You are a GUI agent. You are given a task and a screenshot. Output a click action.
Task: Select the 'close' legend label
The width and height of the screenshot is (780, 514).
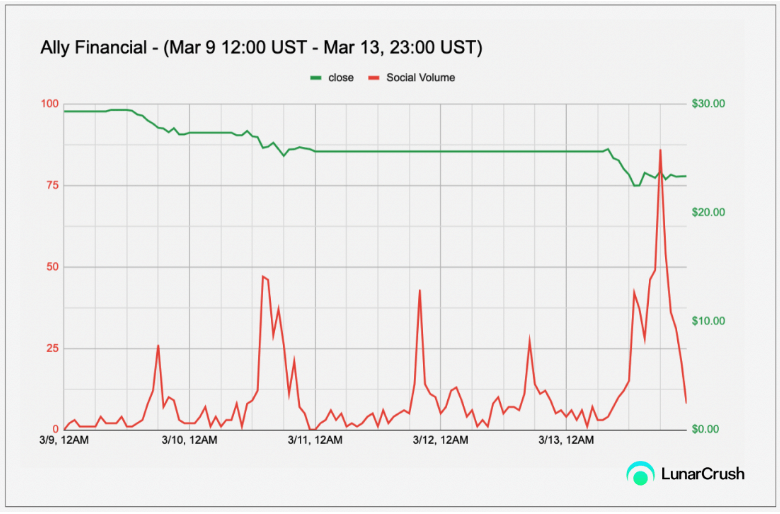(341, 78)
